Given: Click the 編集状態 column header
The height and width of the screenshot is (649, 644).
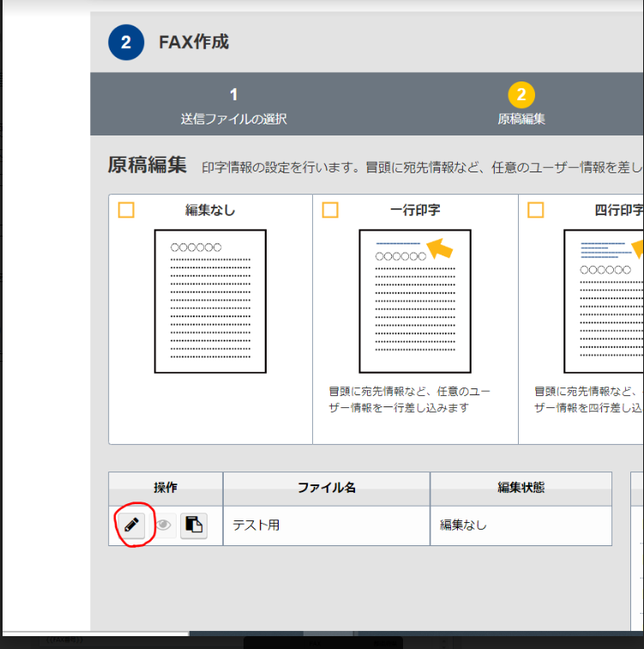Looking at the screenshot, I should (521, 489).
